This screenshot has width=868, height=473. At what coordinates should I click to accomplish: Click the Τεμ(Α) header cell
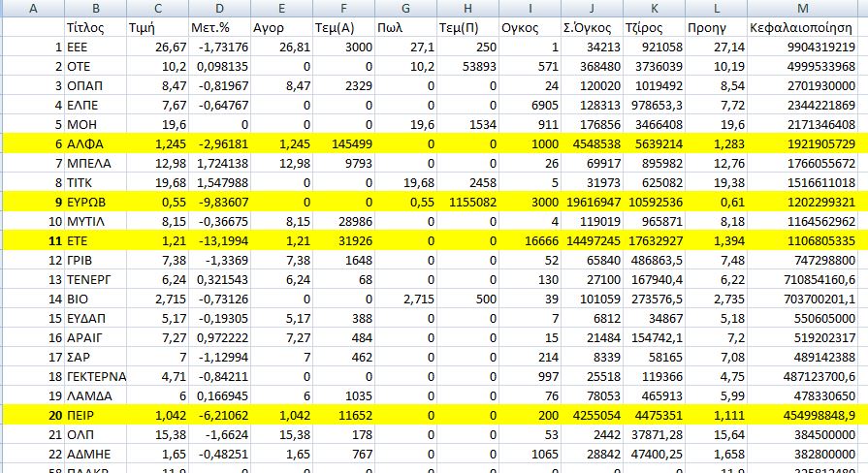(343, 28)
